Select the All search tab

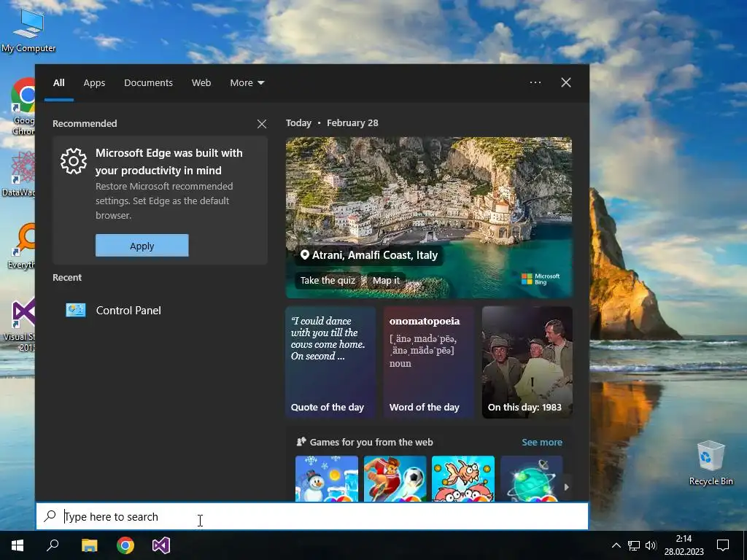[x=59, y=83]
